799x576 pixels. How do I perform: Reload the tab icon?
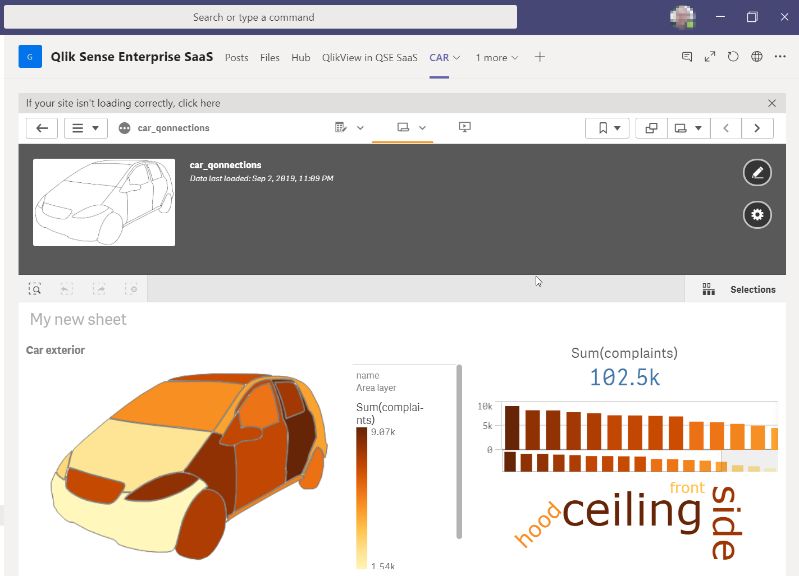pos(733,57)
